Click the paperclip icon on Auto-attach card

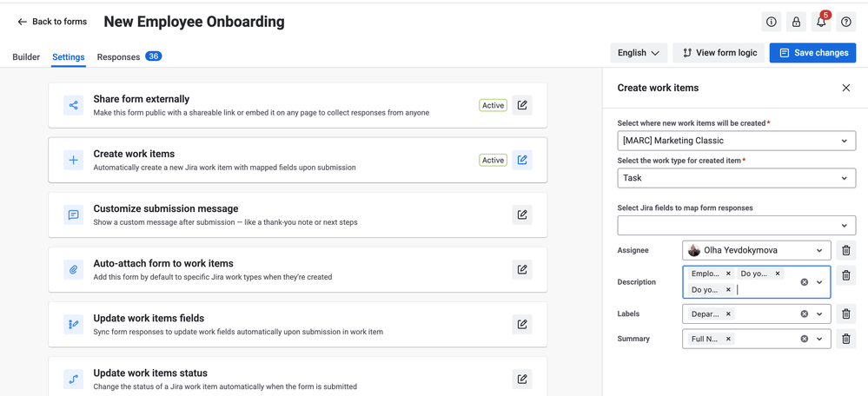(74, 269)
